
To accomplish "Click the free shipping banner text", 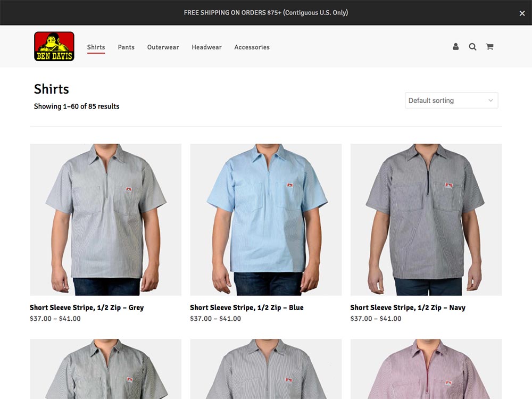I will coord(266,13).
